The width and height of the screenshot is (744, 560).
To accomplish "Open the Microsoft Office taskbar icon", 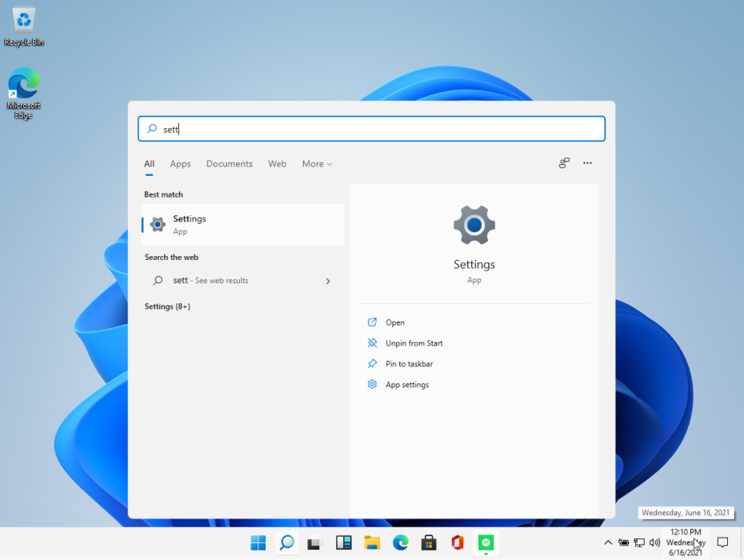I will (x=457, y=542).
